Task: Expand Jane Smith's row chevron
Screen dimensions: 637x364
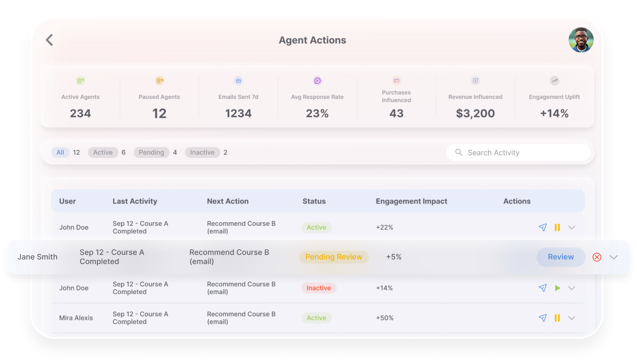Action: coord(613,257)
